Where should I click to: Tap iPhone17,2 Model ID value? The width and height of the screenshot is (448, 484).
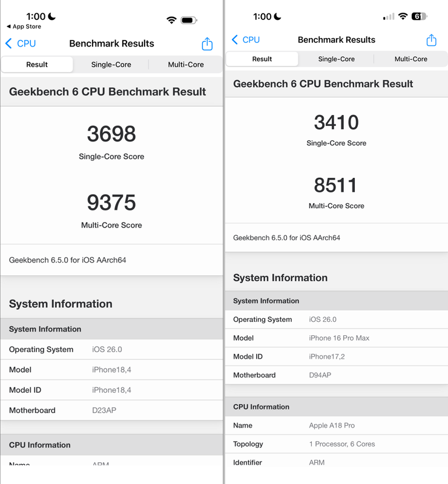coord(327,356)
